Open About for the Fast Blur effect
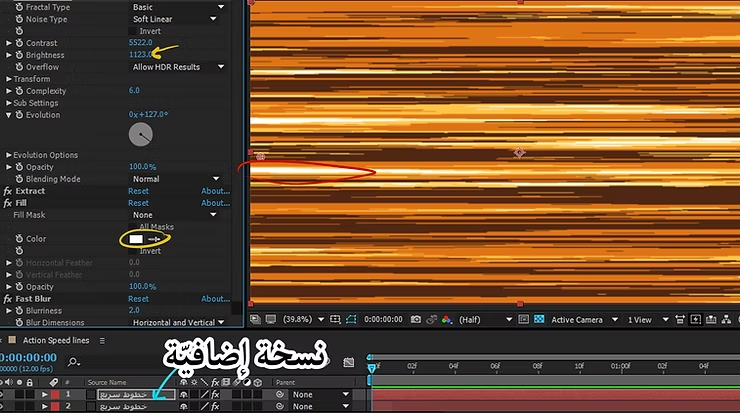The image size is (740, 413). 215,299
